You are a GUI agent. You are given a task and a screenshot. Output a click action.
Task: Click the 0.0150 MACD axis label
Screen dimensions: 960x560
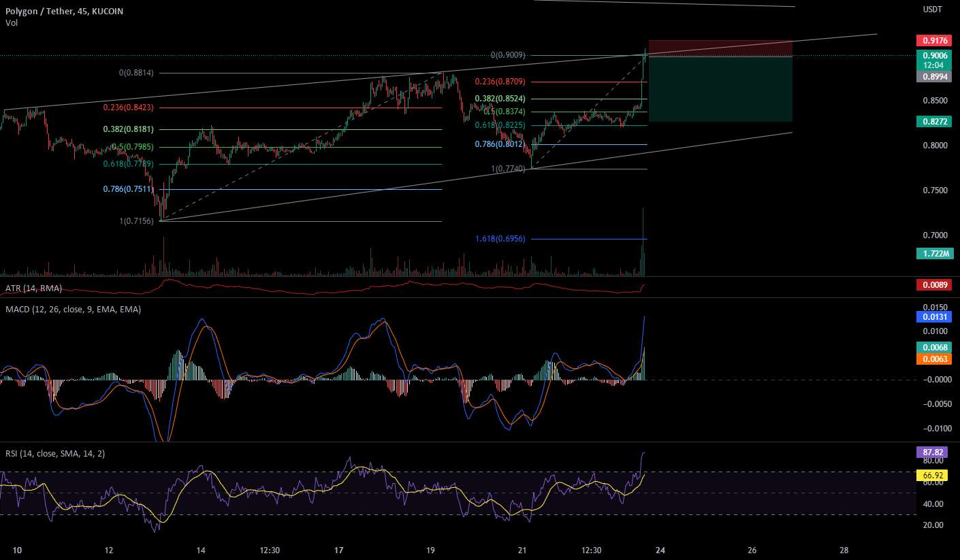(934, 307)
